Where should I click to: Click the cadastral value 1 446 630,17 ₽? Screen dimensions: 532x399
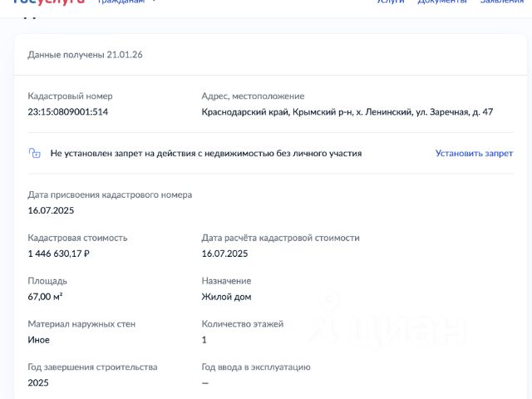(58, 254)
